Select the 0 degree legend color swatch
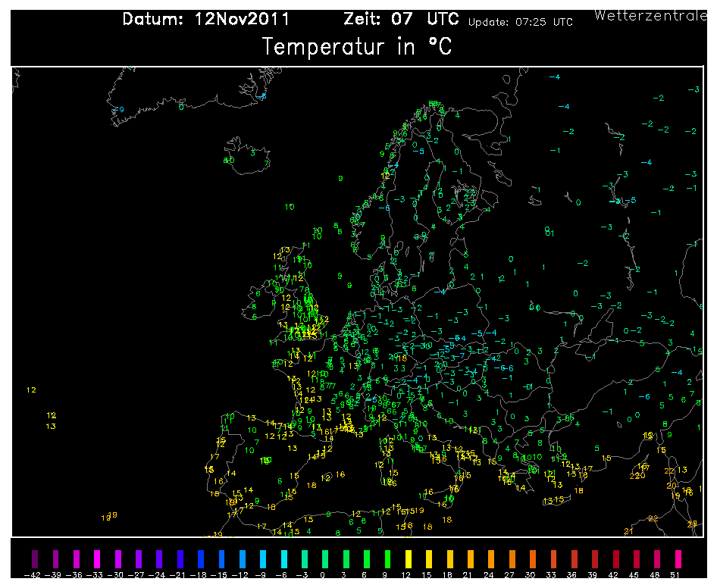This screenshot has height=588, width=717. (x=325, y=558)
